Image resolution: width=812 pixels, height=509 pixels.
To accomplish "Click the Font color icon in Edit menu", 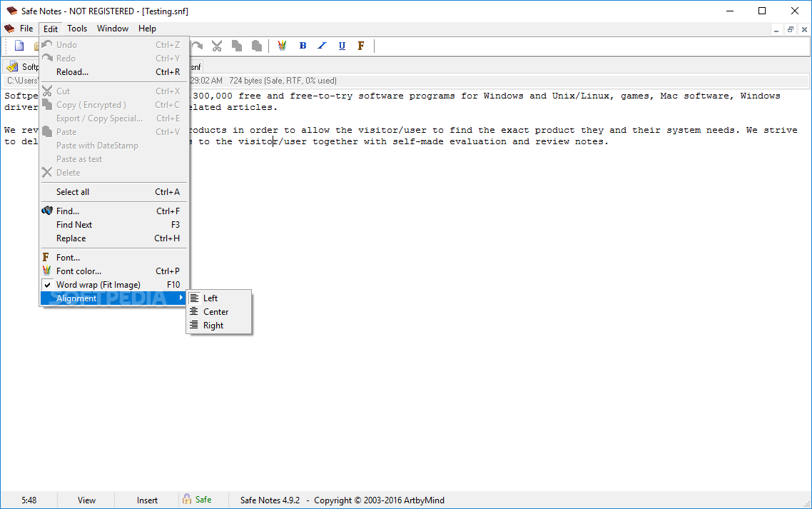I will 46,271.
